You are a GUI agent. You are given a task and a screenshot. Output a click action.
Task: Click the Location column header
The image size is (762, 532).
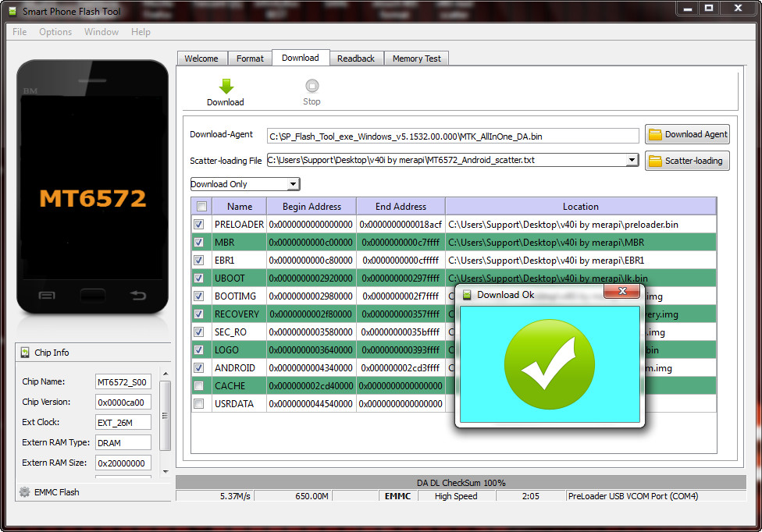581,206
